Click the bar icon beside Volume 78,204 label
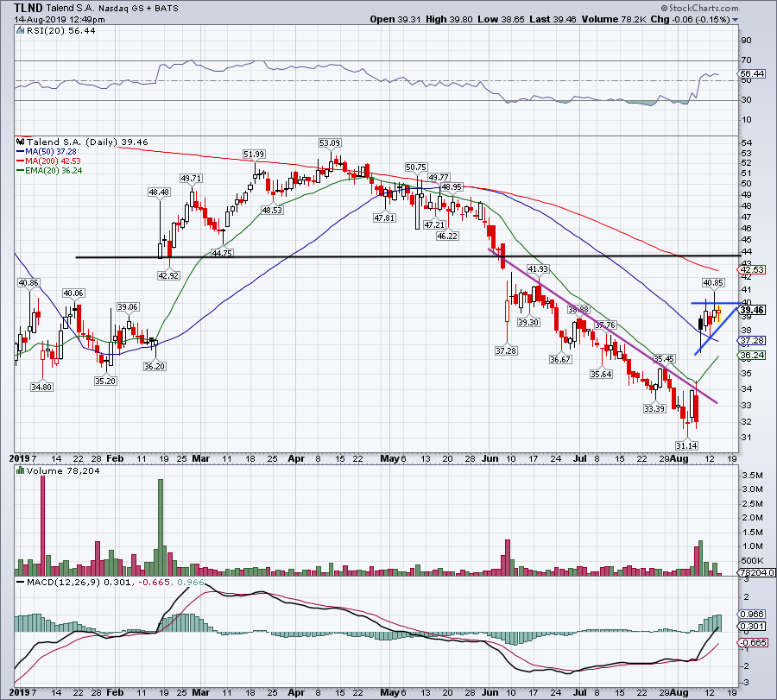Image resolution: width=777 pixels, height=700 pixels. [x=21, y=471]
